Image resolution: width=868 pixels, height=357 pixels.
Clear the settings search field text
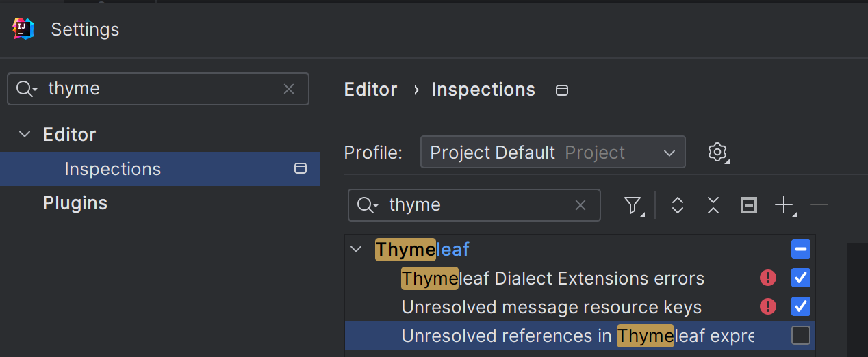289,89
